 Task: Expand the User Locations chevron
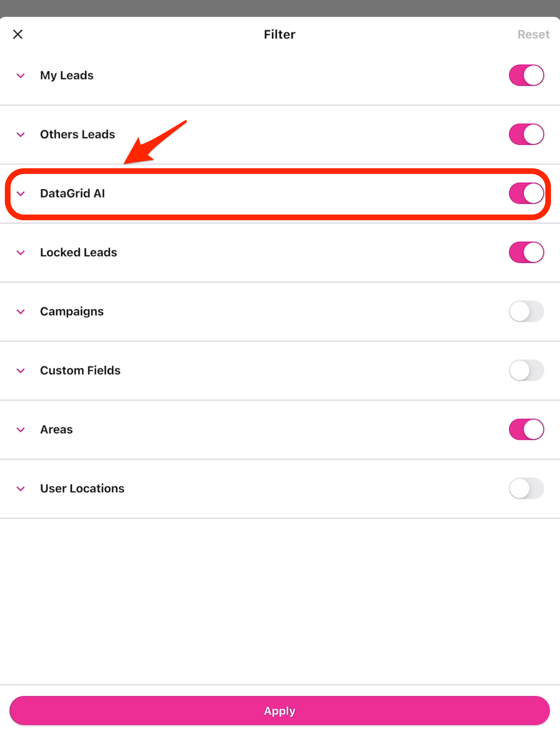coord(21,489)
